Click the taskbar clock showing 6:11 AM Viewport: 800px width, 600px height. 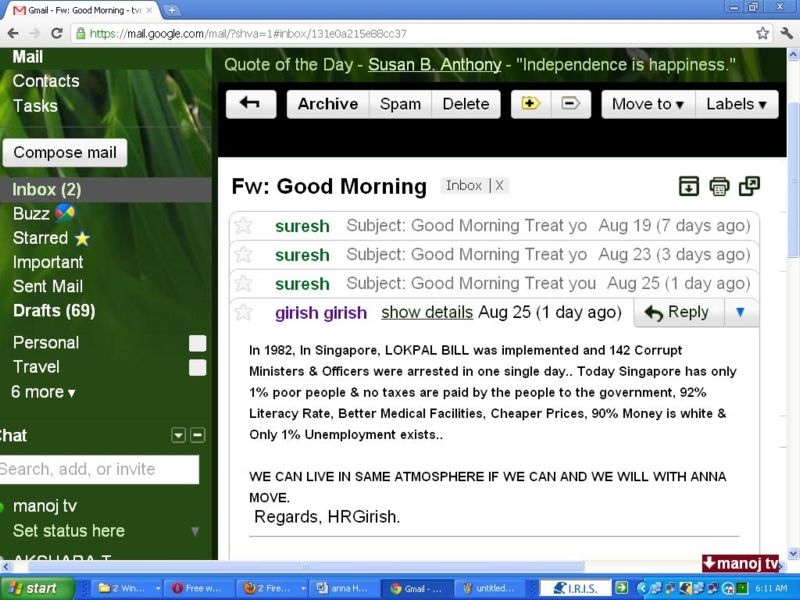tap(771, 588)
